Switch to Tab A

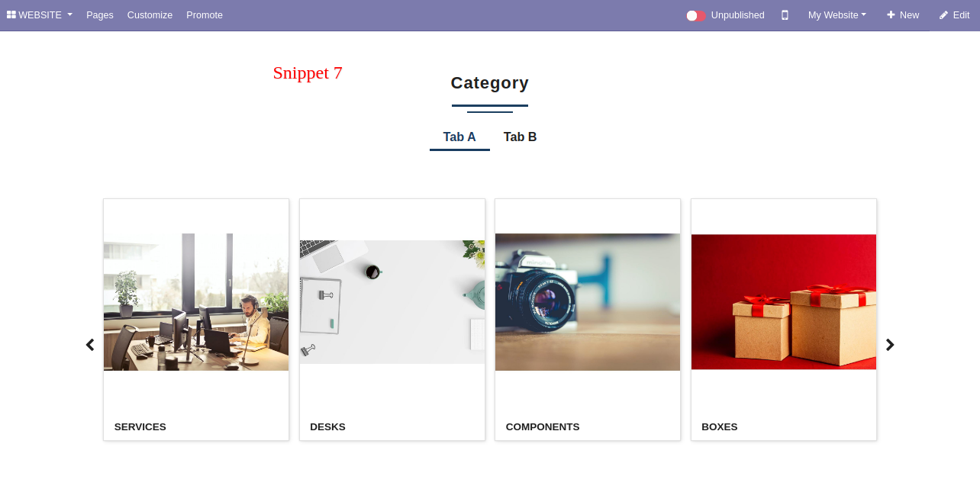[x=459, y=137]
